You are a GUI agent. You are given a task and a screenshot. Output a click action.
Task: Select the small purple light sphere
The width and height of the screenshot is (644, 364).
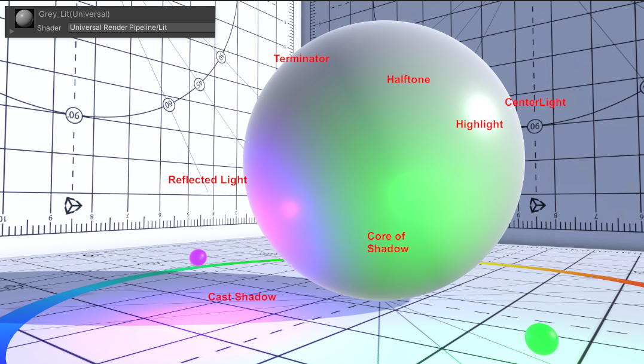198,257
